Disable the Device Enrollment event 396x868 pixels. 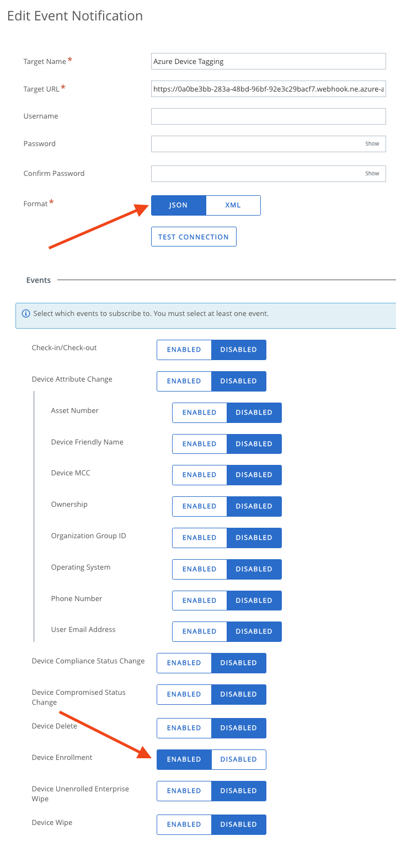(x=238, y=759)
